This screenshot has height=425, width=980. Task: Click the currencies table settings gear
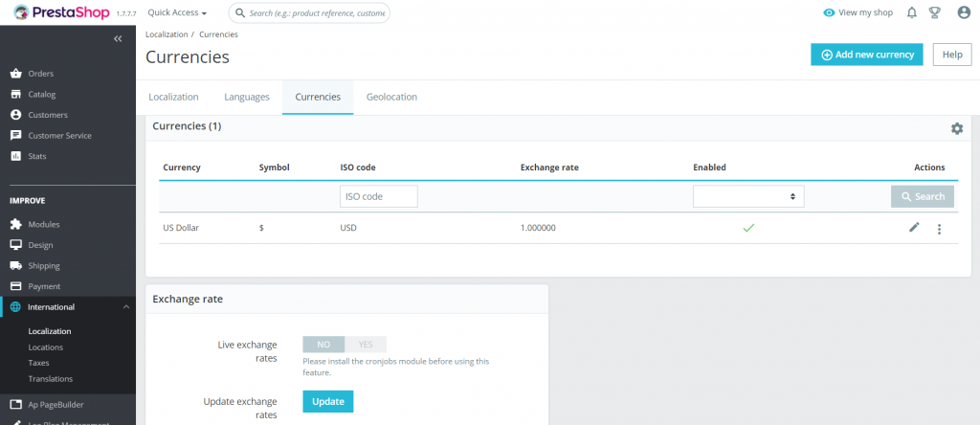[956, 128]
